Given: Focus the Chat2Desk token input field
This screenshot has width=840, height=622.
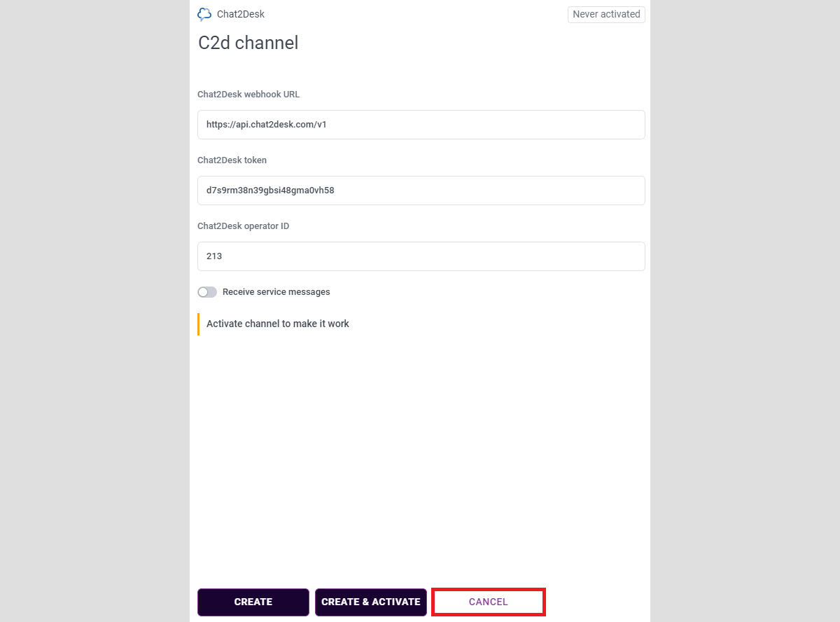Looking at the screenshot, I should click(x=421, y=191).
